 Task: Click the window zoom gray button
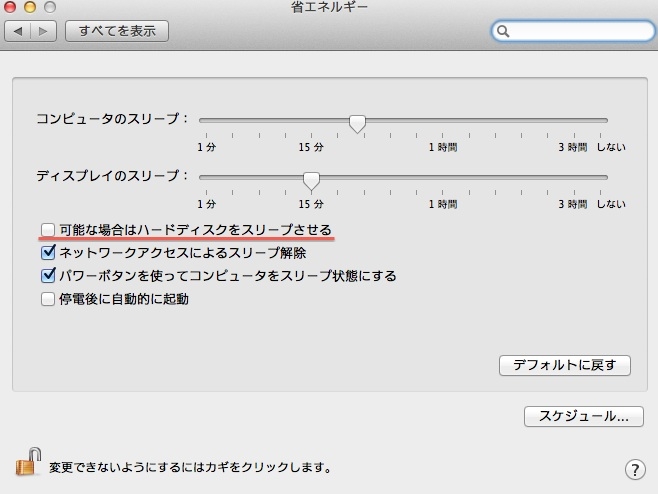coord(50,6)
